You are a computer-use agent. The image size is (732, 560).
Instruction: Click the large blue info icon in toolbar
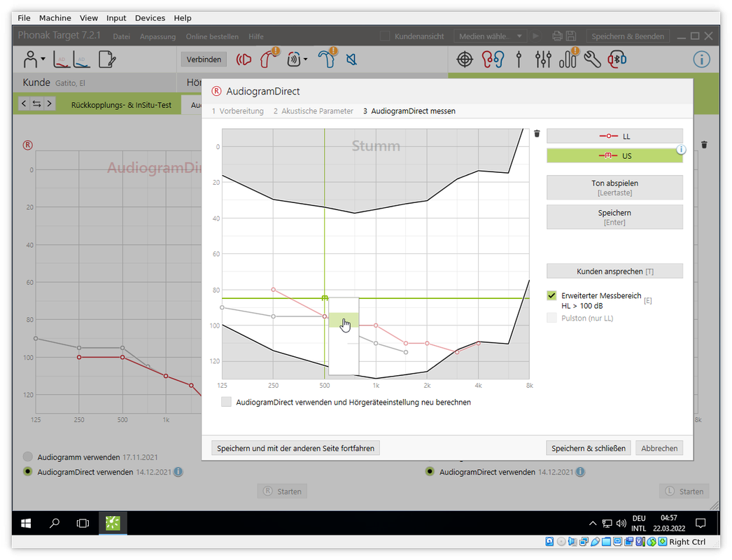pyautogui.click(x=701, y=59)
